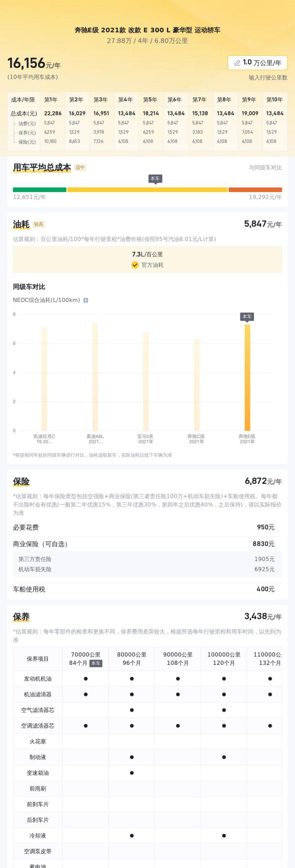This screenshot has width=295, height=868.
Task: Select the 冷却液 dot under 100000公里
Action: 224,836
